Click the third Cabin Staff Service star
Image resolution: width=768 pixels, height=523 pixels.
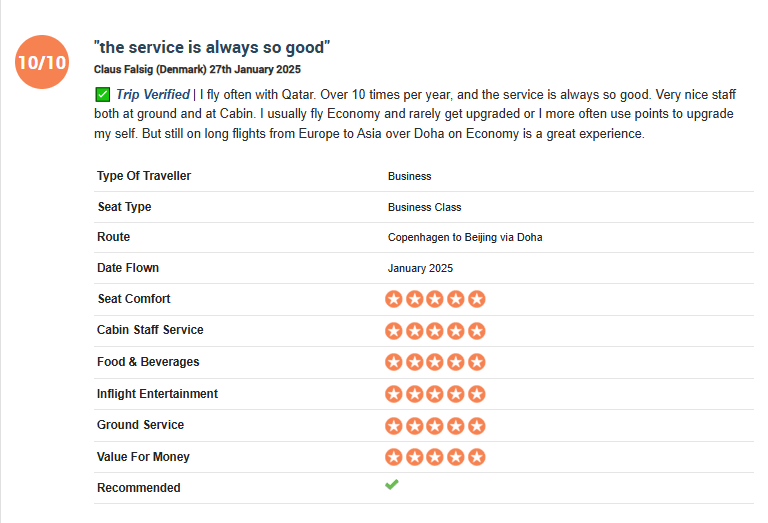(435, 331)
